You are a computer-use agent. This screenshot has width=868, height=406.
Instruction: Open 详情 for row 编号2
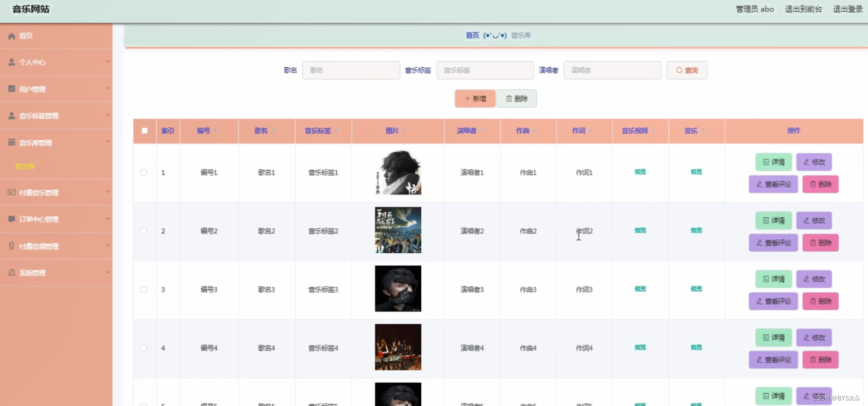774,220
